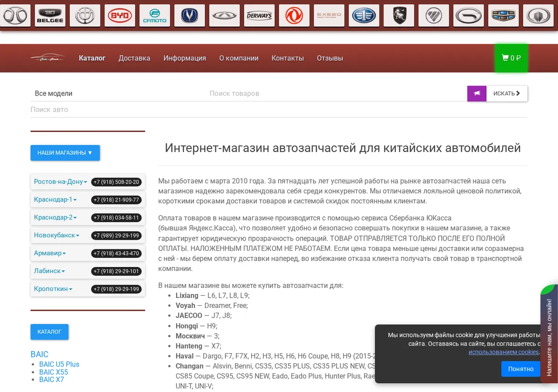Screen dimensions: 558x392
Task: Expand the Наши магазины dropdown
Action: [x=65, y=153]
